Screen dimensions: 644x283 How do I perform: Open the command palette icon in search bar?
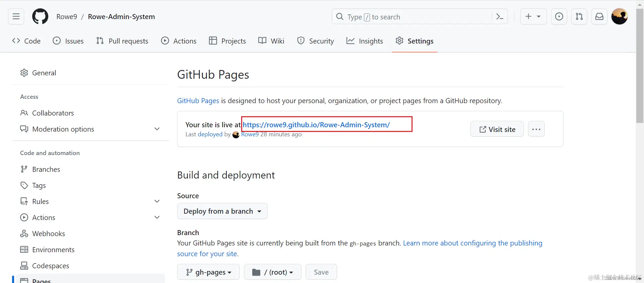(499, 17)
